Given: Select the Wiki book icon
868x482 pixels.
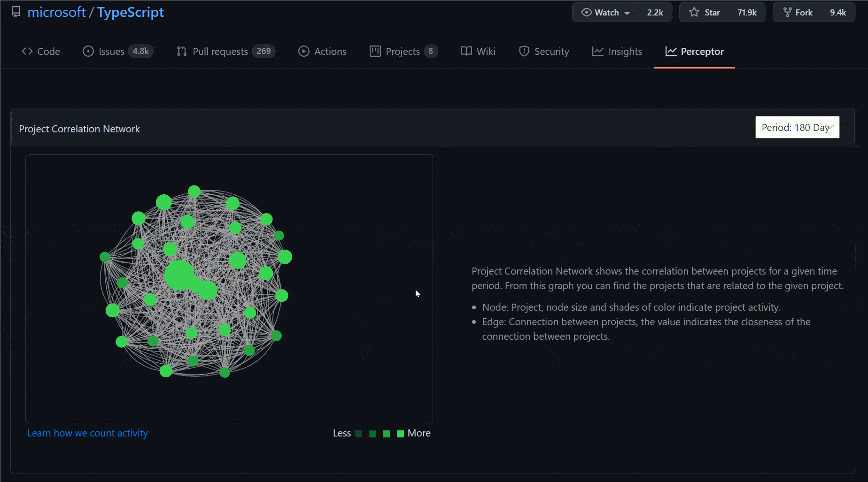Looking at the screenshot, I should 465,51.
